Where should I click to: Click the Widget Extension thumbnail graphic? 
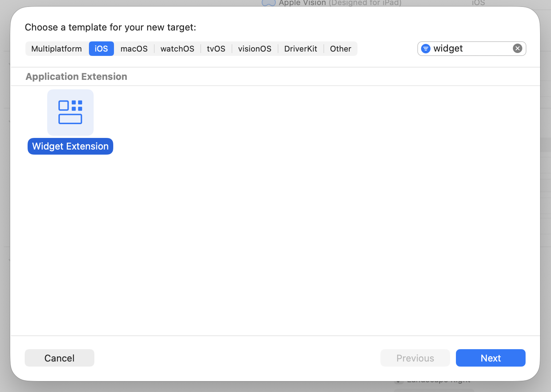(x=70, y=113)
